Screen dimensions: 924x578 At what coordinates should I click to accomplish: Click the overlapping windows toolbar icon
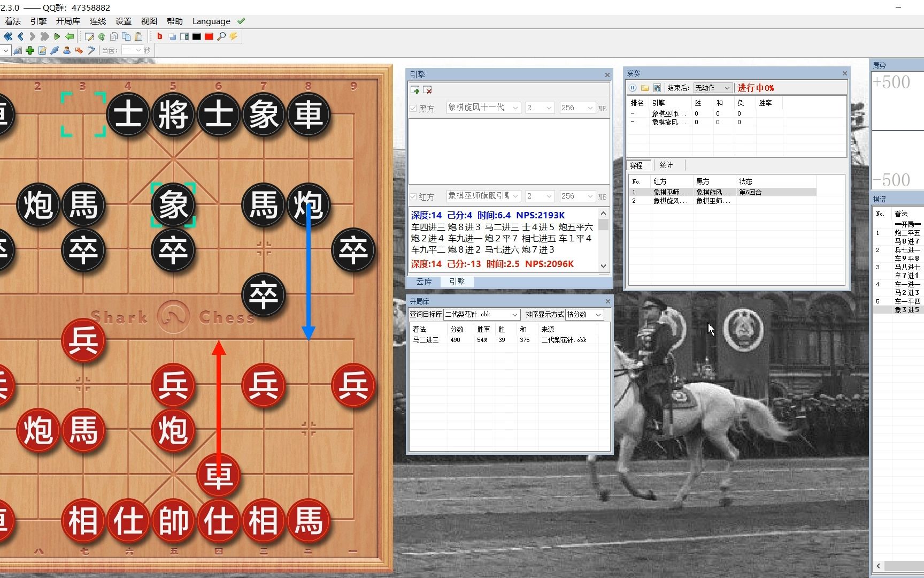tap(172, 36)
